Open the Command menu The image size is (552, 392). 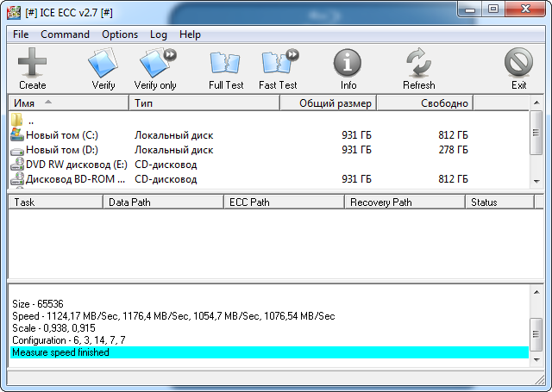coord(66,34)
